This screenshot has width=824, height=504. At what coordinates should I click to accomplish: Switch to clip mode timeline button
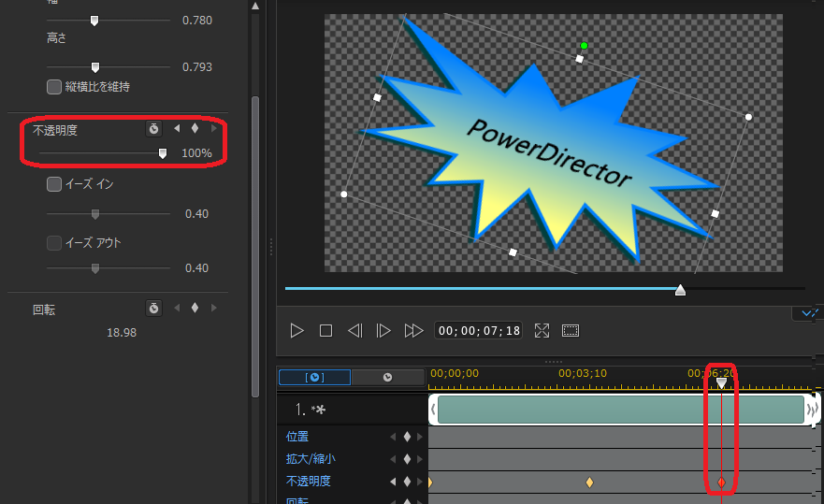click(315, 378)
